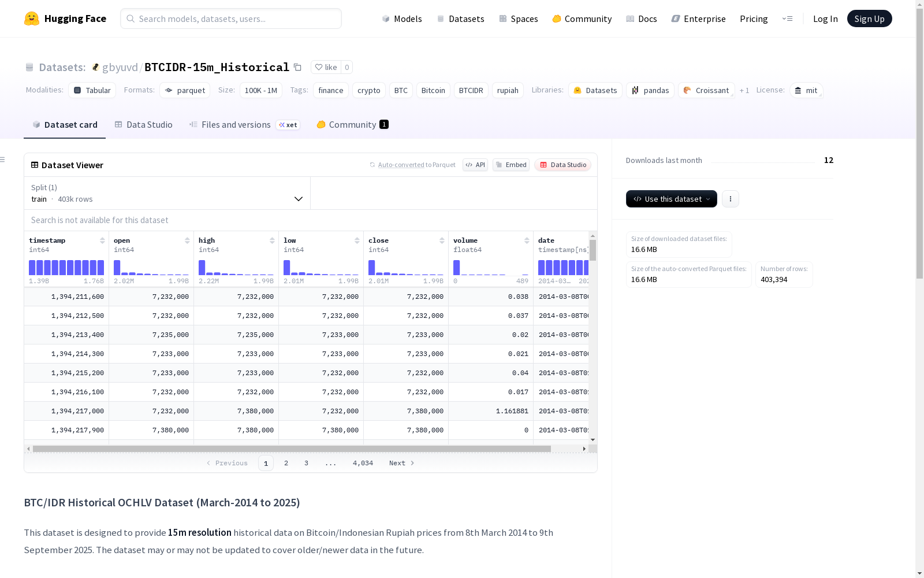
Task: Select the current page 1 button
Action: tap(266, 463)
